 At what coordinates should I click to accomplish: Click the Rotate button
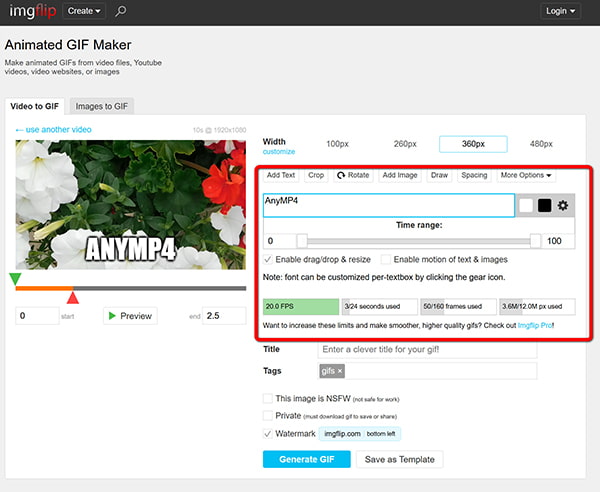pyautogui.click(x=353, y=175)
